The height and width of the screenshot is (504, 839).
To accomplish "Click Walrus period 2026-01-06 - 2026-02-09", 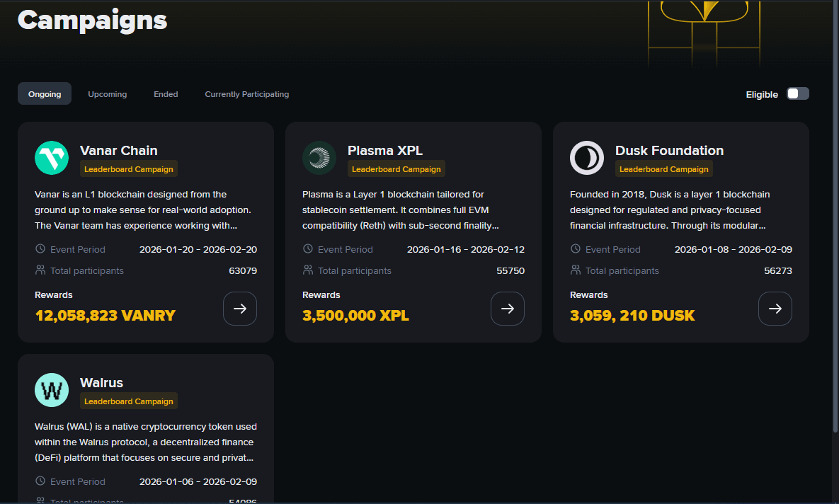I will coord(198,481).
